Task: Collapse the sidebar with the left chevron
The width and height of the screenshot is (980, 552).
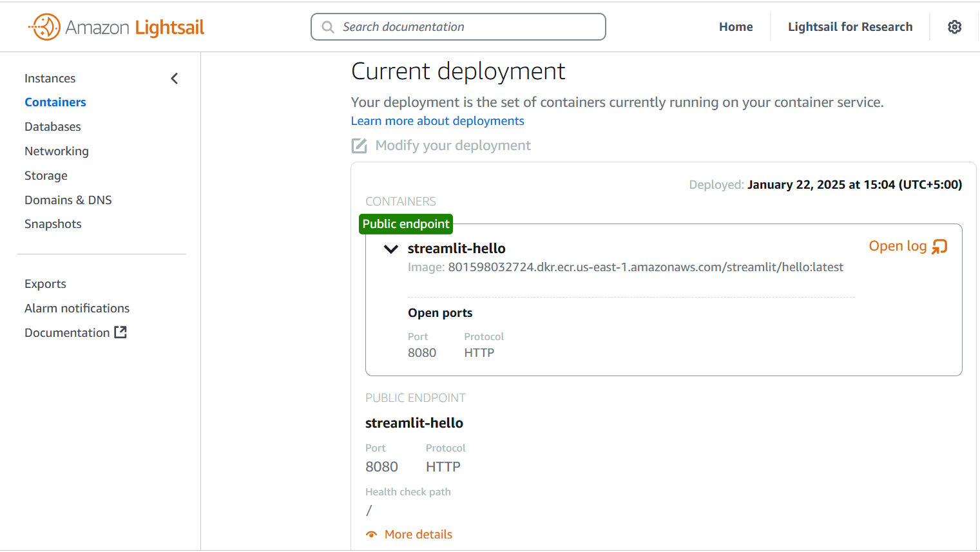Action: click(175, 79)
